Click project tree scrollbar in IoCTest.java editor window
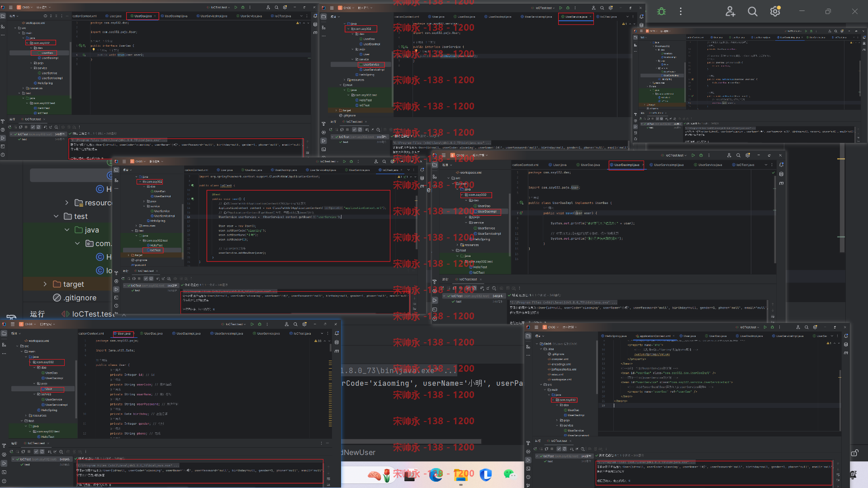868x488 pixels. point(183,231)
